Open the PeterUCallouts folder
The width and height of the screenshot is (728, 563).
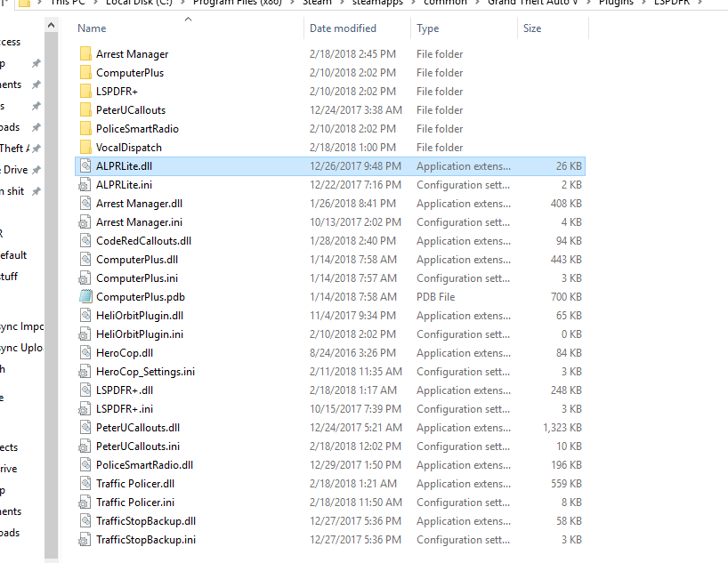tap(132, 109)
